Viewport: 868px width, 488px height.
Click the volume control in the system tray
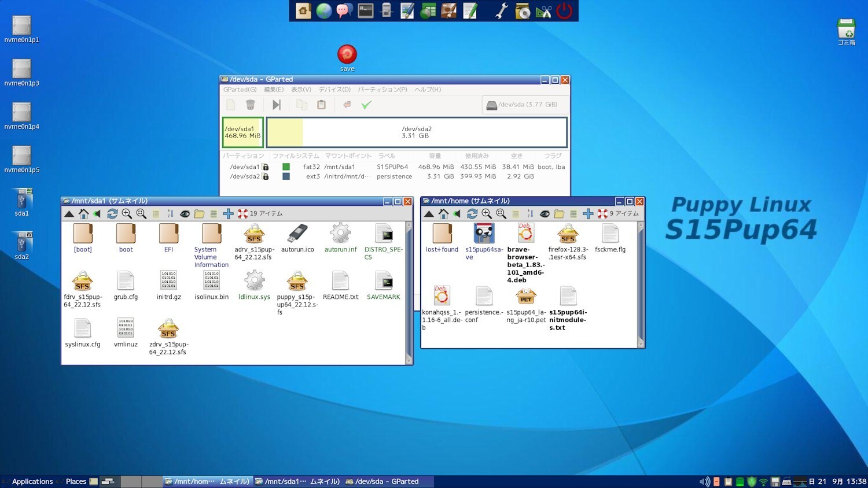tap(705, 481)
